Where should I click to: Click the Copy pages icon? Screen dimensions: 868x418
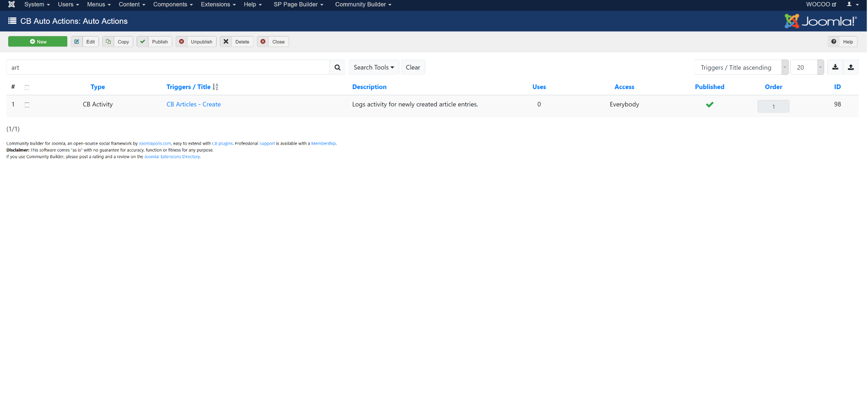tap(108, 42)
